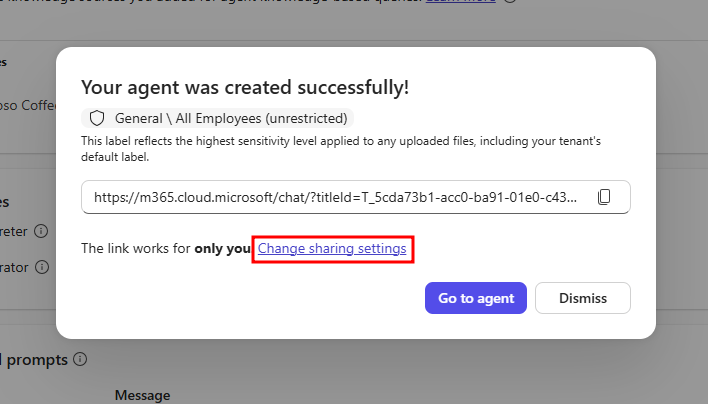Viewport: 708px width, 404px height.
Task: Click the 'rator' capability label text
Action: (15, 267)
